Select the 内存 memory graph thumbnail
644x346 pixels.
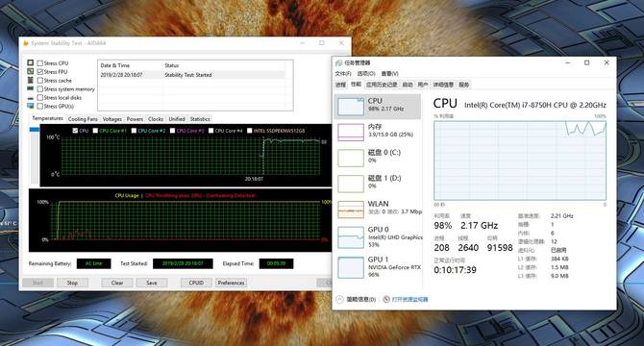(x=350, y=133)
